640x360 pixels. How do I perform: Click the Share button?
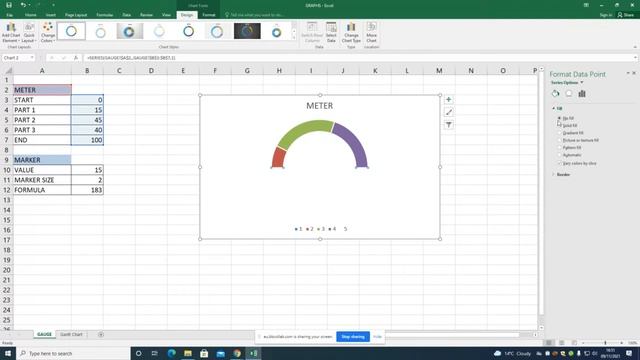click(x=626, y=15)
